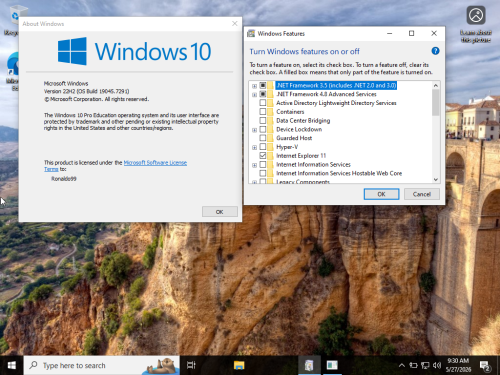
Task: Open the Windows Features help icon
Action: [435, 51]
